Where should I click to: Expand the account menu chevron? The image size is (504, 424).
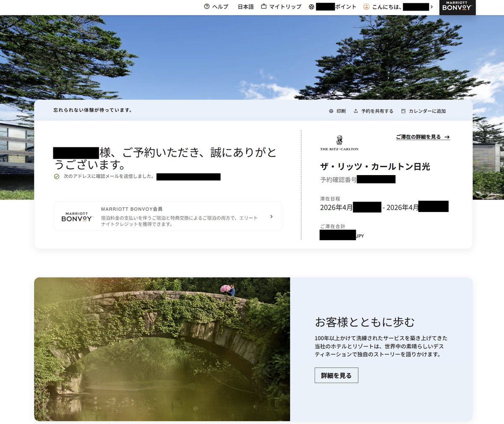(431, 7)
